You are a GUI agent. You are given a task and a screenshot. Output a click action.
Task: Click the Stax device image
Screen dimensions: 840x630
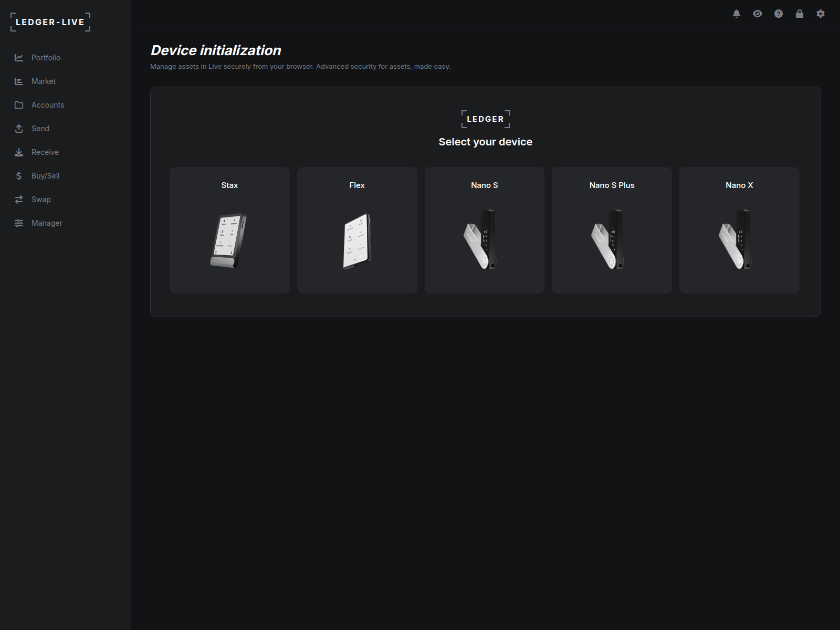tap(229, 240)
